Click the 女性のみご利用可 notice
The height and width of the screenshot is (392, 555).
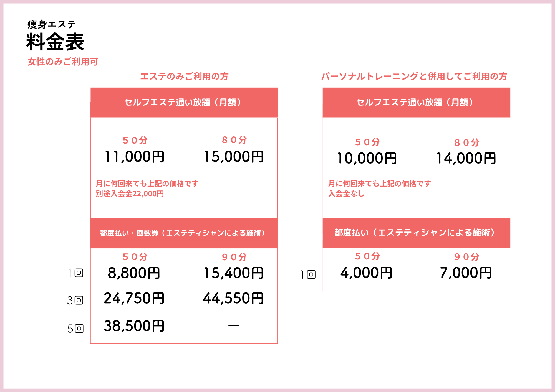(63, 62)
